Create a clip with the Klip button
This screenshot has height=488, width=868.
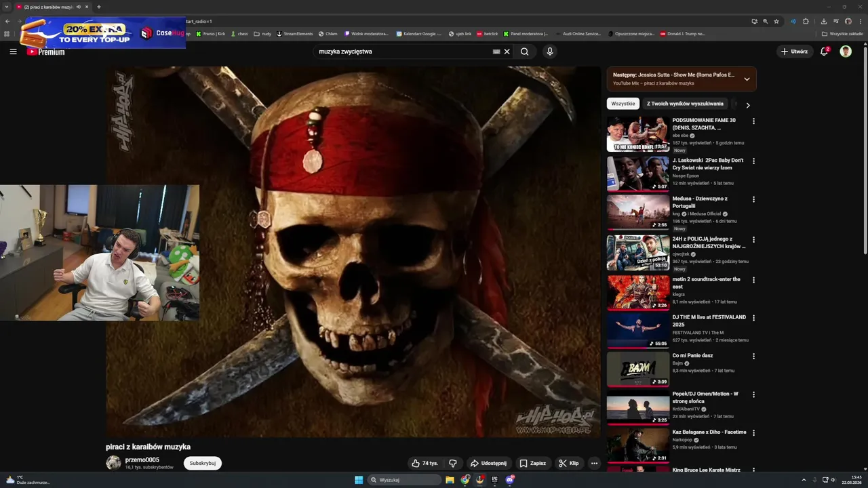(x=569, y=464)
